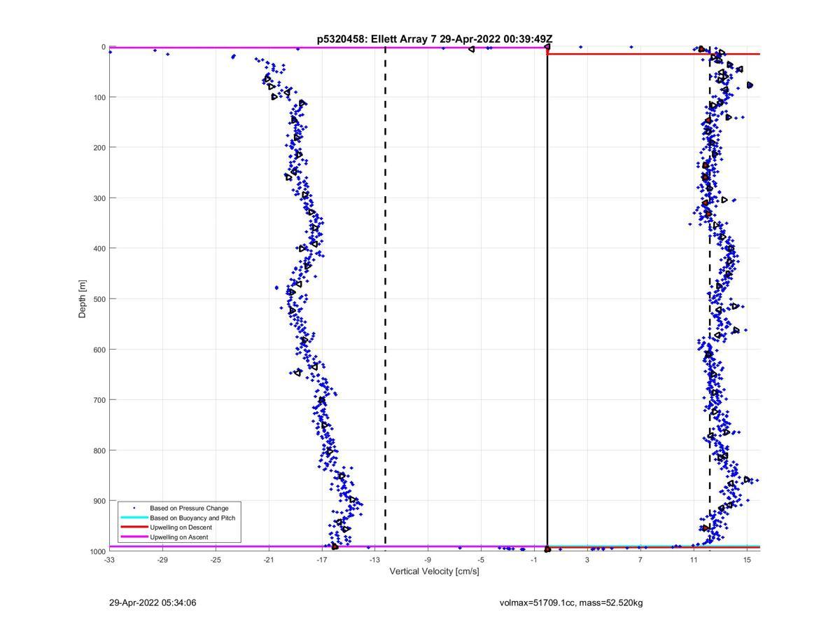Click the x-axis tick label '11'
Image resolution: width=840 pixels, height=620 pixels.
[694, 560]
